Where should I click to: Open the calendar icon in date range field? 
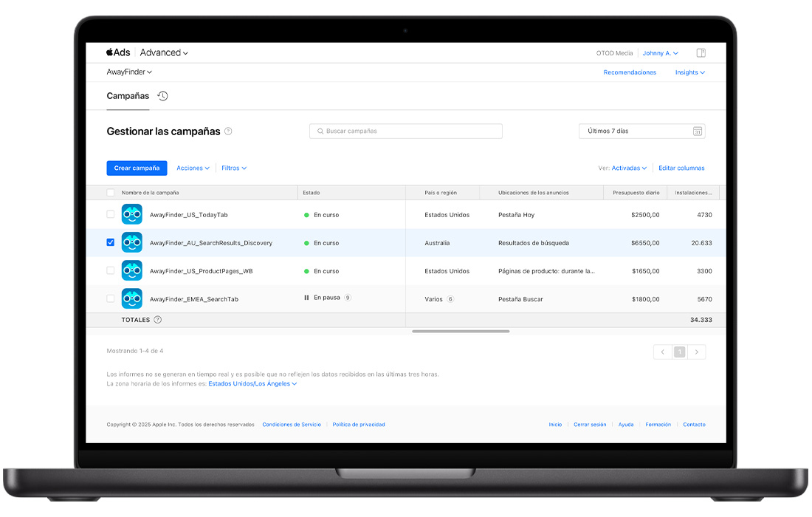(x=697, y=131)
